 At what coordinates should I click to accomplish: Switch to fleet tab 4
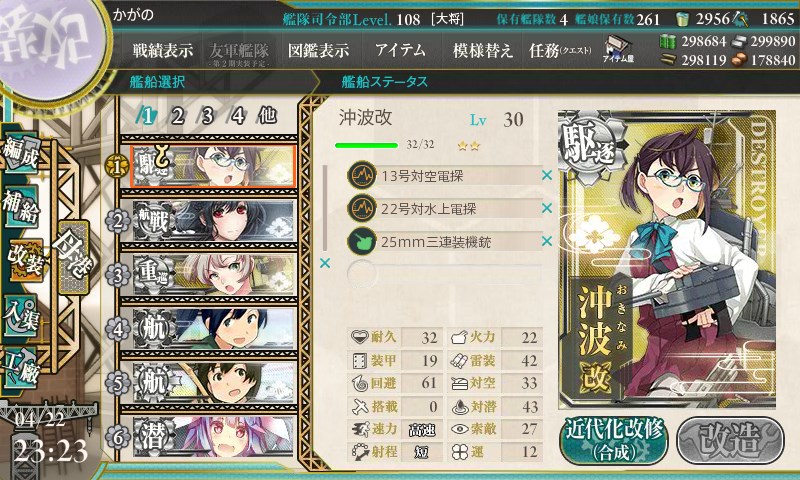point(238,116)
